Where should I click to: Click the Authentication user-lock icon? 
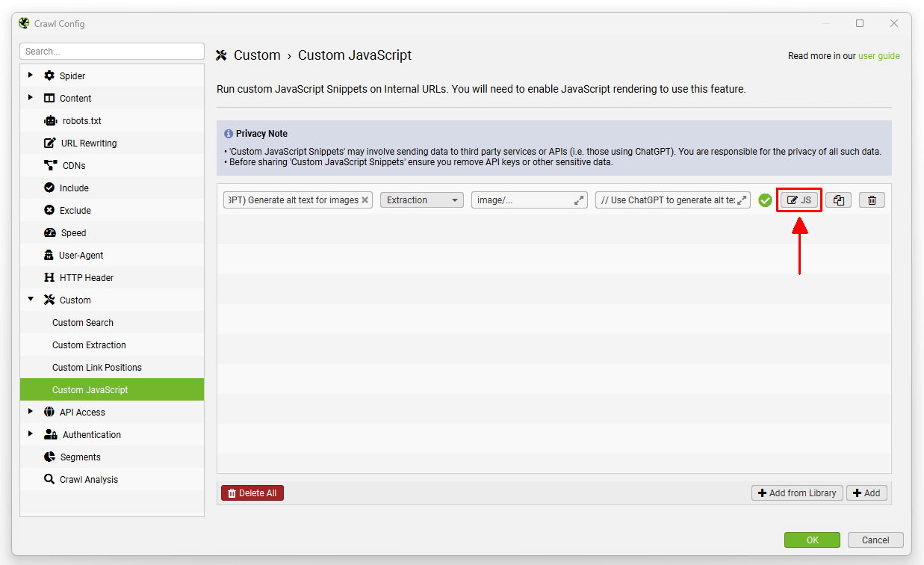click(50, 434)
